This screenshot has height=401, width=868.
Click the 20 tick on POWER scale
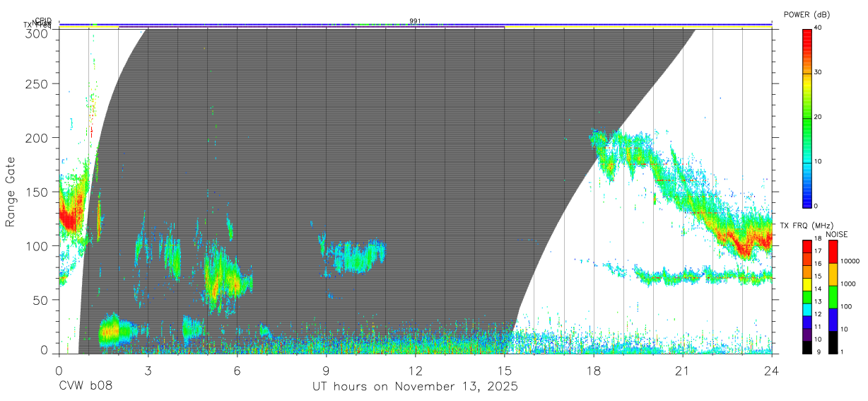(x=819, y=117)
